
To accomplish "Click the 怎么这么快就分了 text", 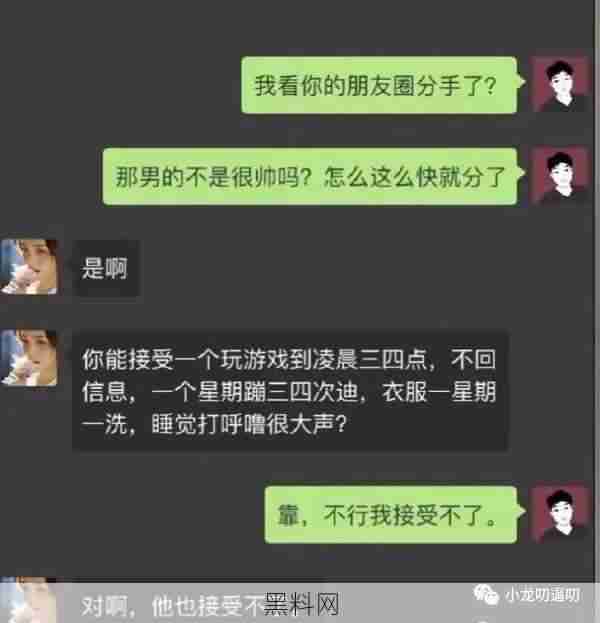I will (414, 177).
